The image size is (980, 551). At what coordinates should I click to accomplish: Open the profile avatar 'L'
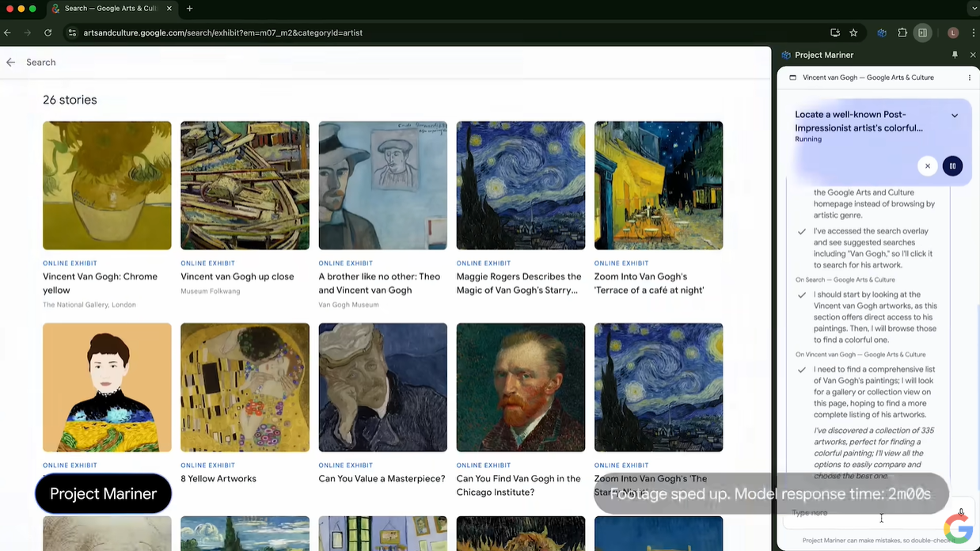click(x=953, y=32)
